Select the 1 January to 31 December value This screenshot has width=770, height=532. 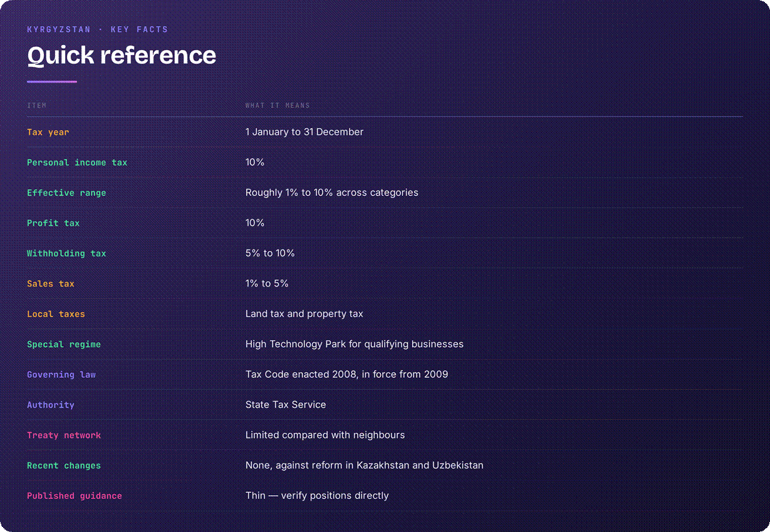pyautogui.click(x=304, y=132)
